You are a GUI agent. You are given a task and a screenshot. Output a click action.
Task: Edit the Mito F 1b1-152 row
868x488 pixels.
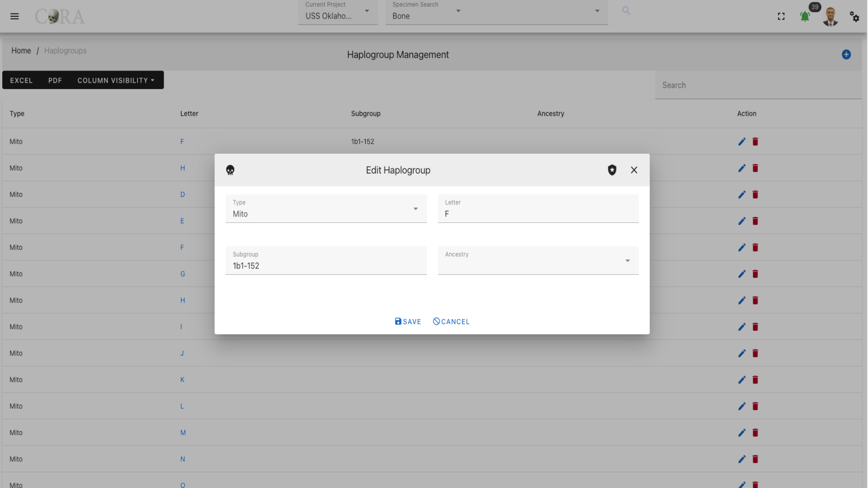point(742,142)
